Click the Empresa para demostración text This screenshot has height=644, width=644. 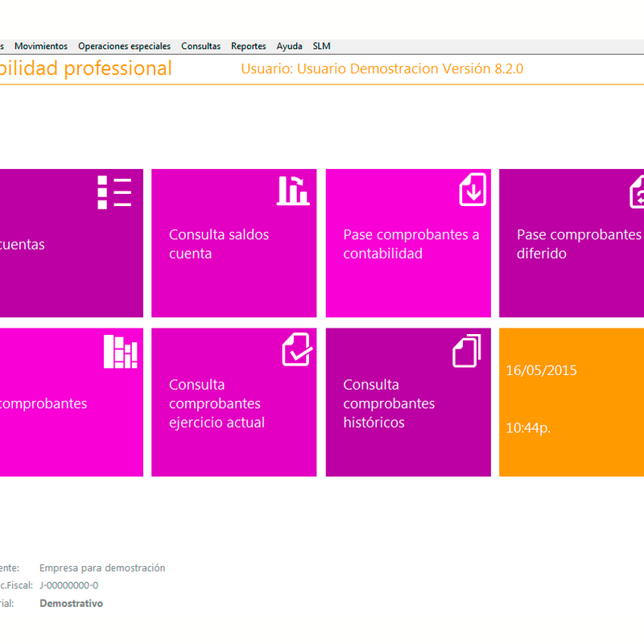pos(102,568)
